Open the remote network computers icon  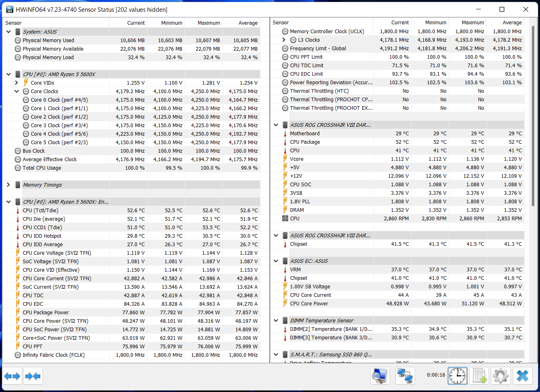(405, 376)
